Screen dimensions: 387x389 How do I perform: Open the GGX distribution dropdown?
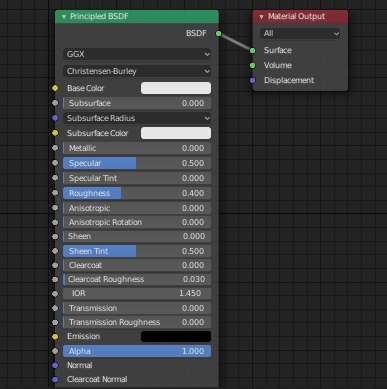coord(137,54)
